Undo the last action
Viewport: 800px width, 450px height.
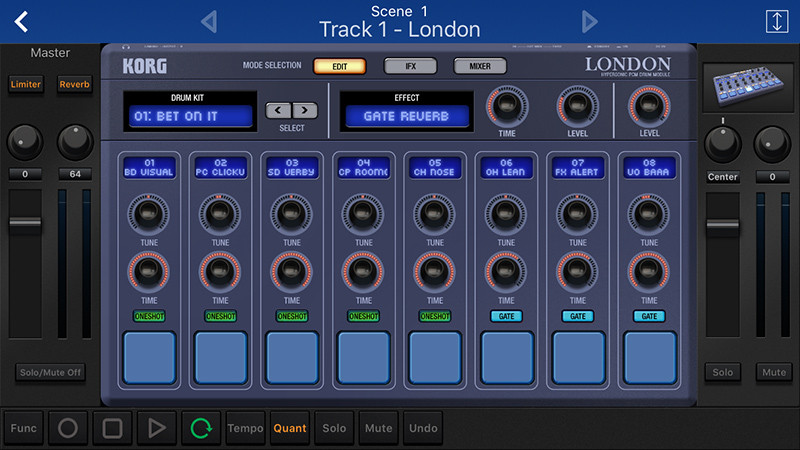423,428
